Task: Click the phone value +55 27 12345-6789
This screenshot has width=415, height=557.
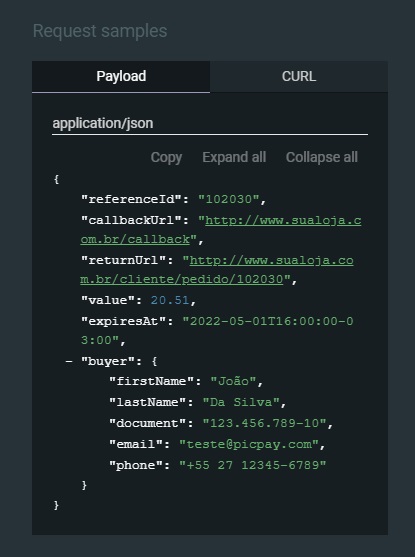Action: point(253,465)
